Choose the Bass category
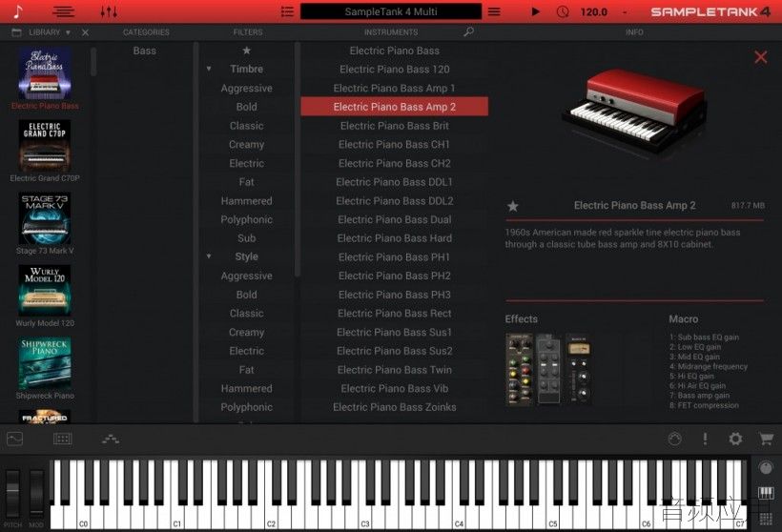This screenshot has height=532, width=782. point(145,51)
